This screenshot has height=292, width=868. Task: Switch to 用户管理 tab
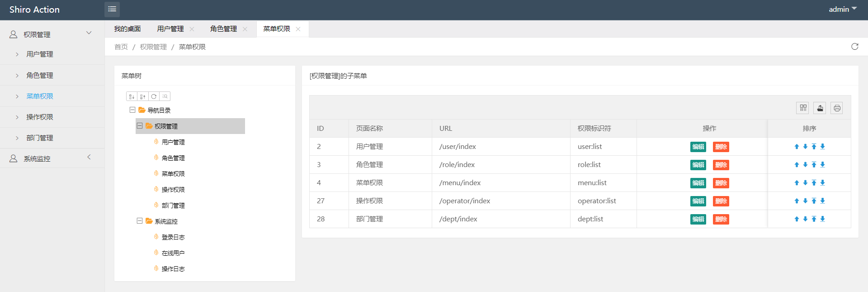(x=170, y=29)
